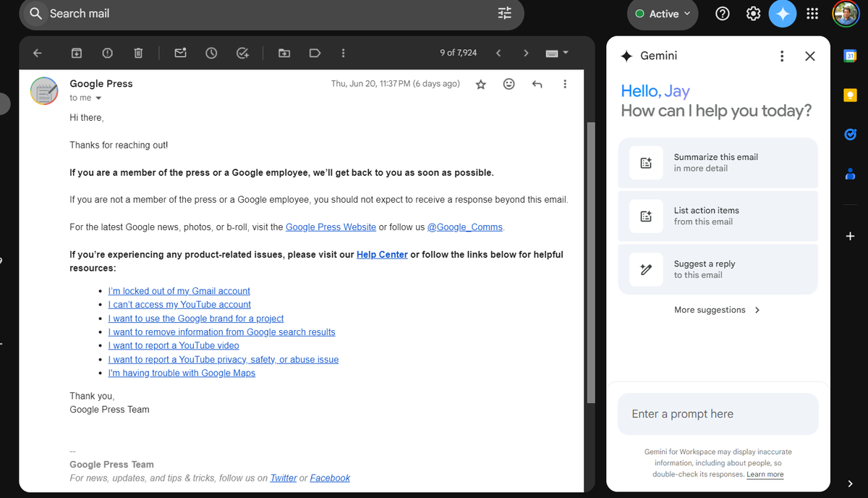The image size is (868, 498).
Task: Open Google Keep from the side panel
Action: [850, 95]
